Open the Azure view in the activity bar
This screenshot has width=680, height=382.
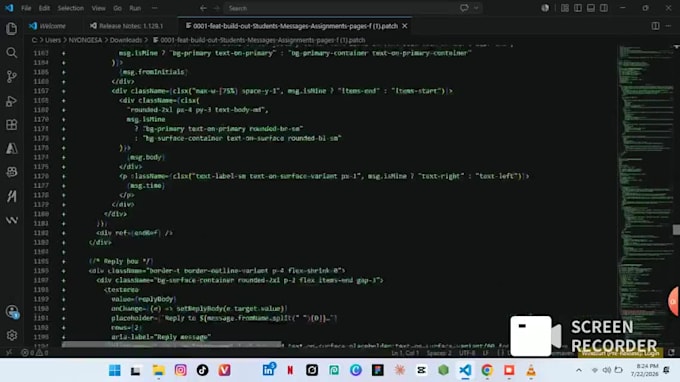[x=12, y=148]
